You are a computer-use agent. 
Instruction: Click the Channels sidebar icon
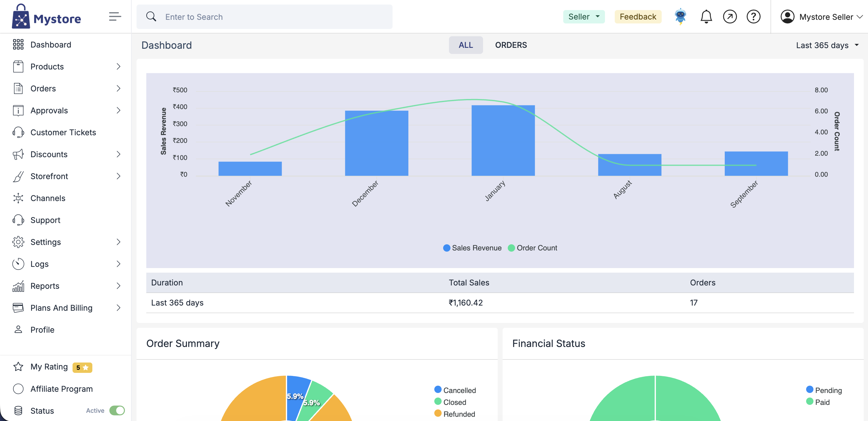[x=18, y=198]
